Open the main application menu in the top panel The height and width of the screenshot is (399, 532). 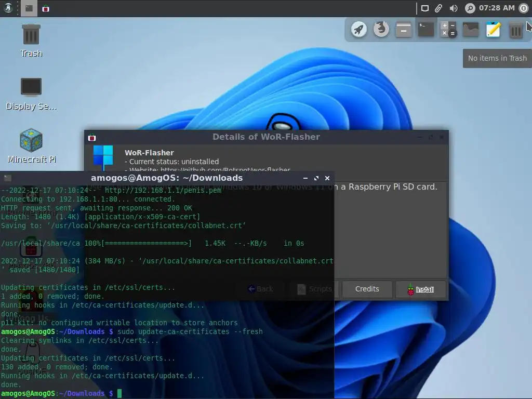tap(8, 8)
